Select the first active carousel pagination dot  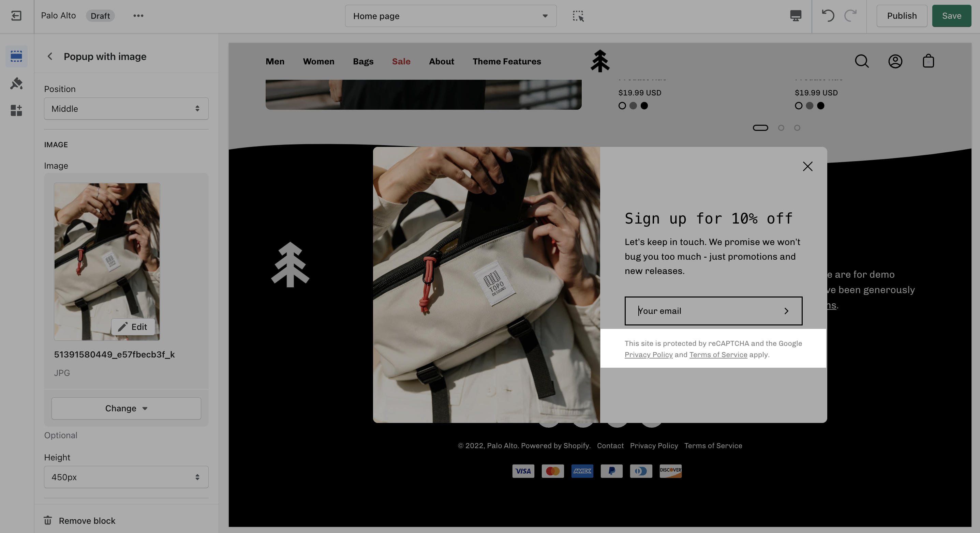point(760,128)
